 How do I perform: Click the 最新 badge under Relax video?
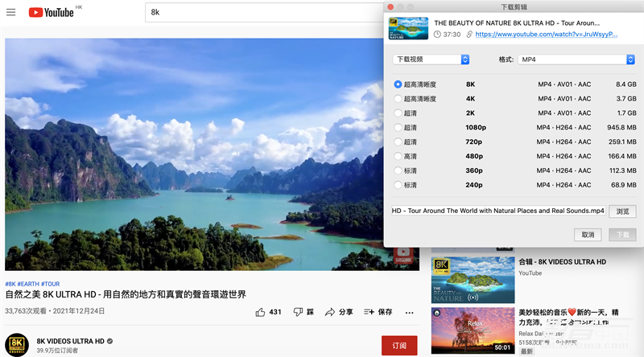(526, 351)
